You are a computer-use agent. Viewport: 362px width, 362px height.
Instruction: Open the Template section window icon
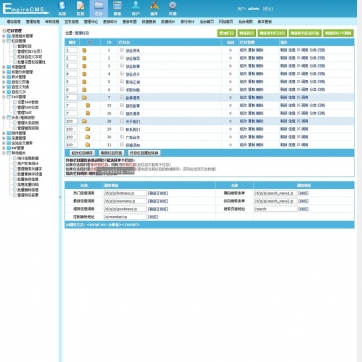tap(117, 6)
